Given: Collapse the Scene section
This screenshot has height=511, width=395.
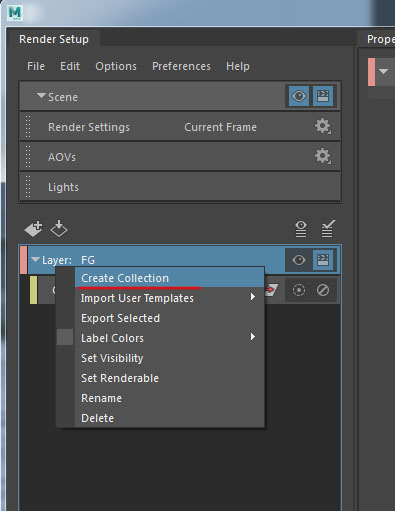Looking at the screenshot, I should [x=41, y=96].
